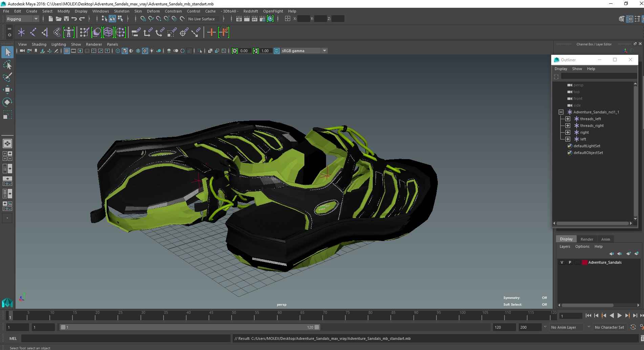The image size is (644, 350).
Task: Open the Deform menu
Action: coord(153,11)
